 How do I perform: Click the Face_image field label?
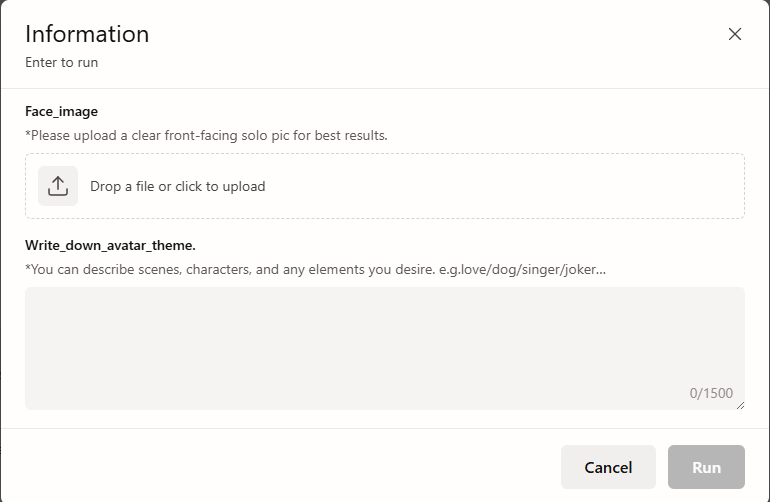61,112
